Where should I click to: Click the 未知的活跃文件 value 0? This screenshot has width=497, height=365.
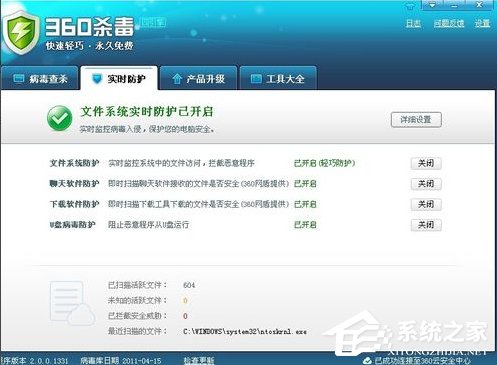(185, 301)
